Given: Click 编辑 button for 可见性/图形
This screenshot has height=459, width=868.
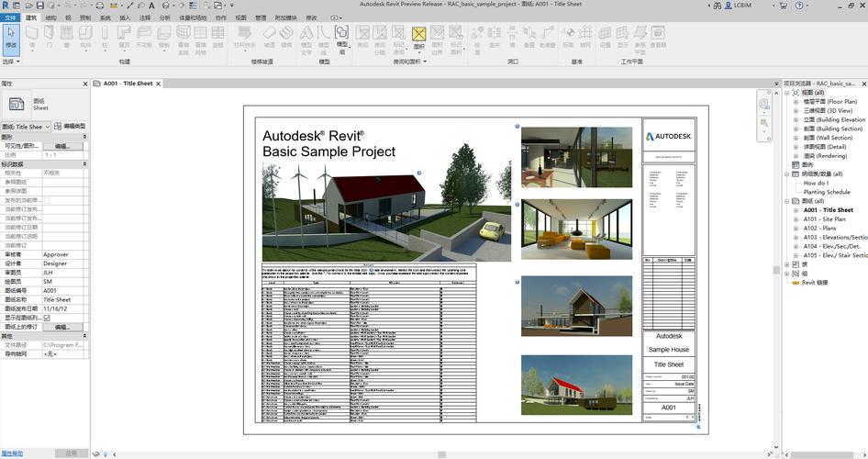Looking at the screenshot, I should [63, 146].
